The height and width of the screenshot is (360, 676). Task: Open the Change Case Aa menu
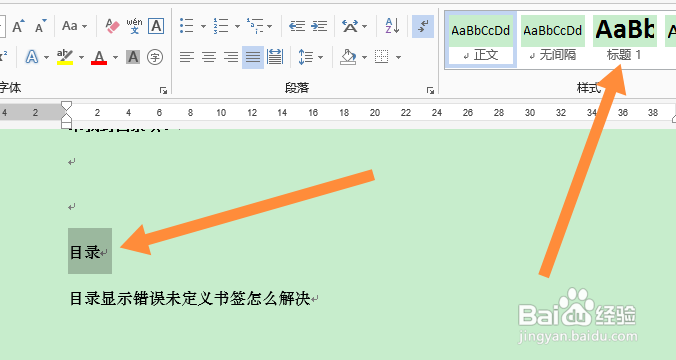click(74, 26)
